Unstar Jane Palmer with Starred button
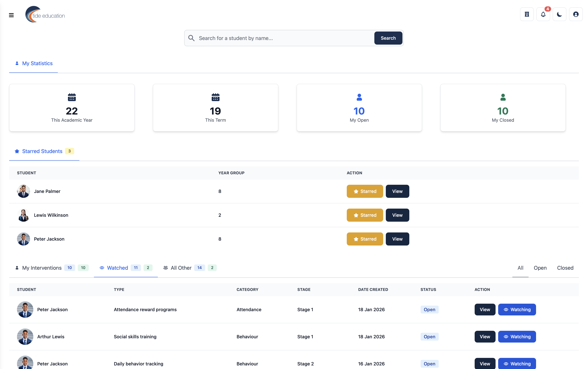The height and width of the screenshot is (369, 588). [x=365, y=191]
